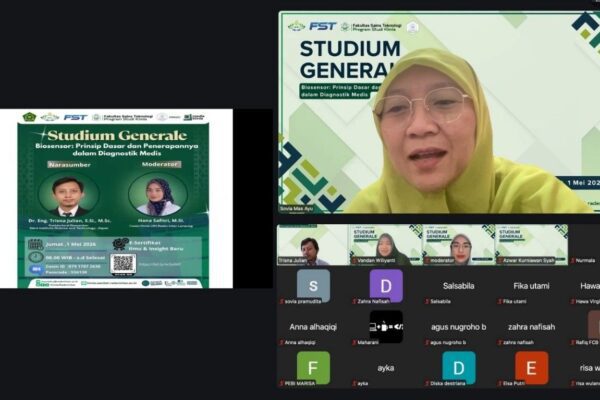Click the orange E avatar of Elsa Putri
Viewport: 600px width, 400px height.
[x=532, y=367]
